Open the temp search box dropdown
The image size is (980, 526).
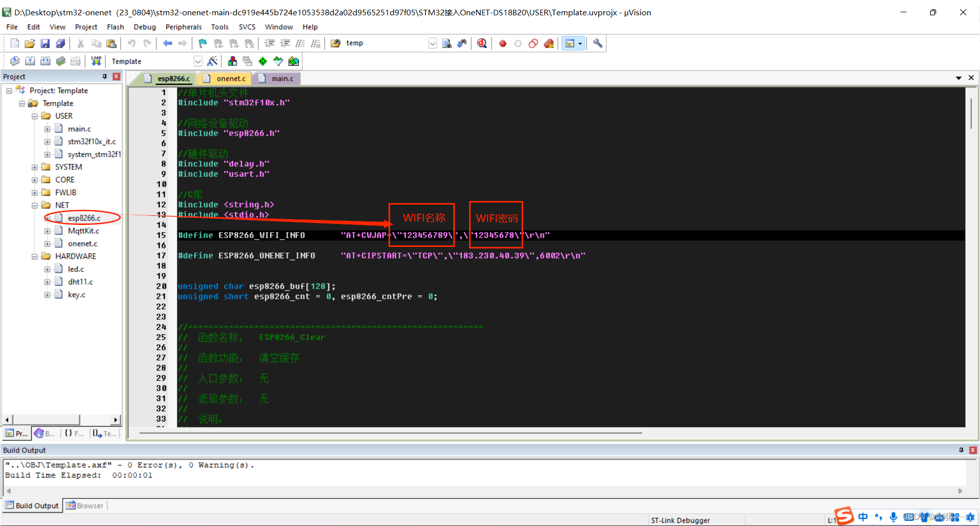pyautogui.click(x=432, y=43)
